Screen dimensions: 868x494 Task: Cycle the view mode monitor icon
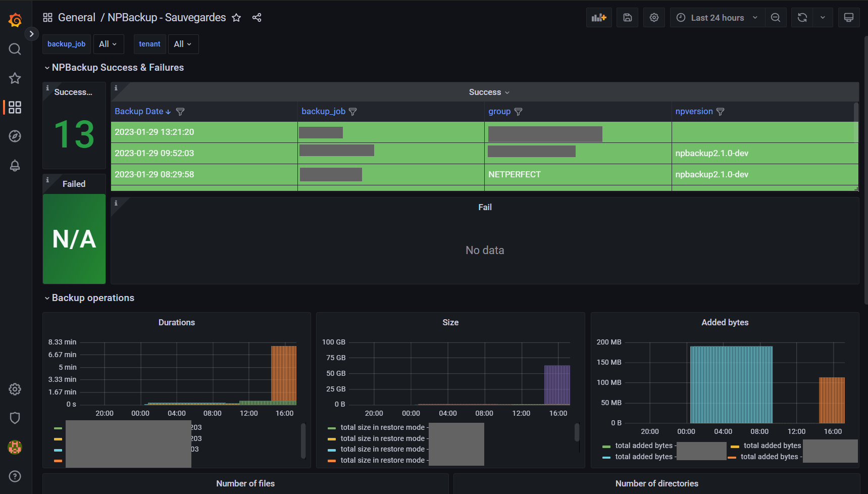pos(849,18)
